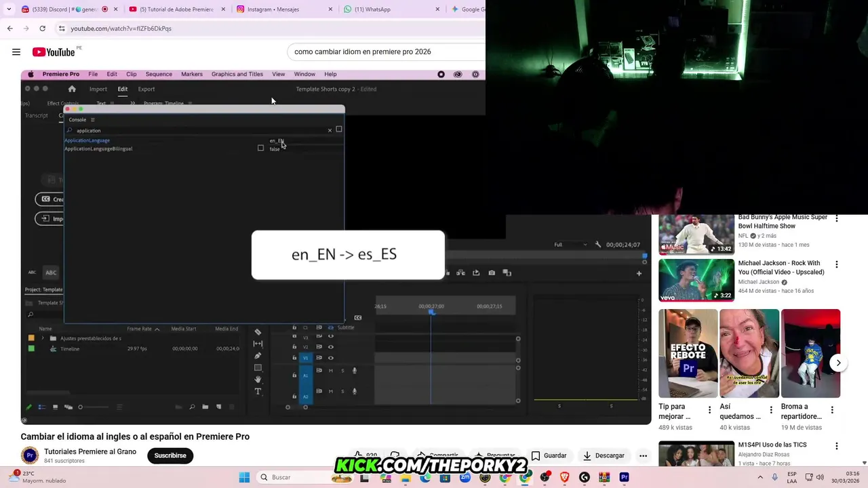The image size is (868, 488).
Task: Open the Apple menu in the video
Action: click(31, 74)
